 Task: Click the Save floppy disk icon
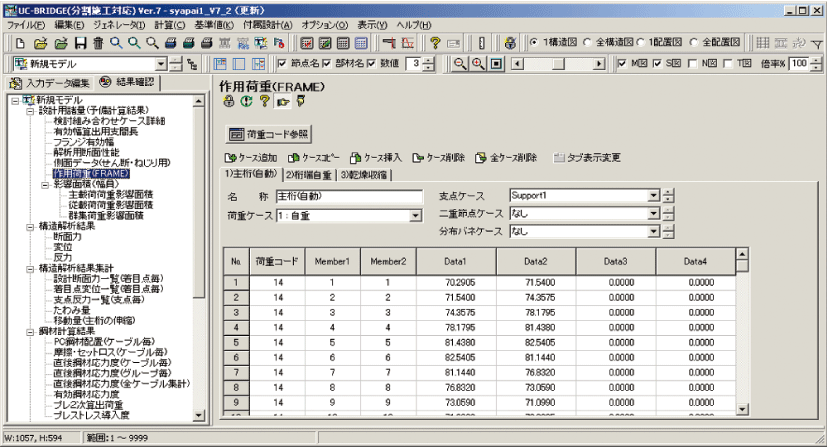click(x=81, y=43)
